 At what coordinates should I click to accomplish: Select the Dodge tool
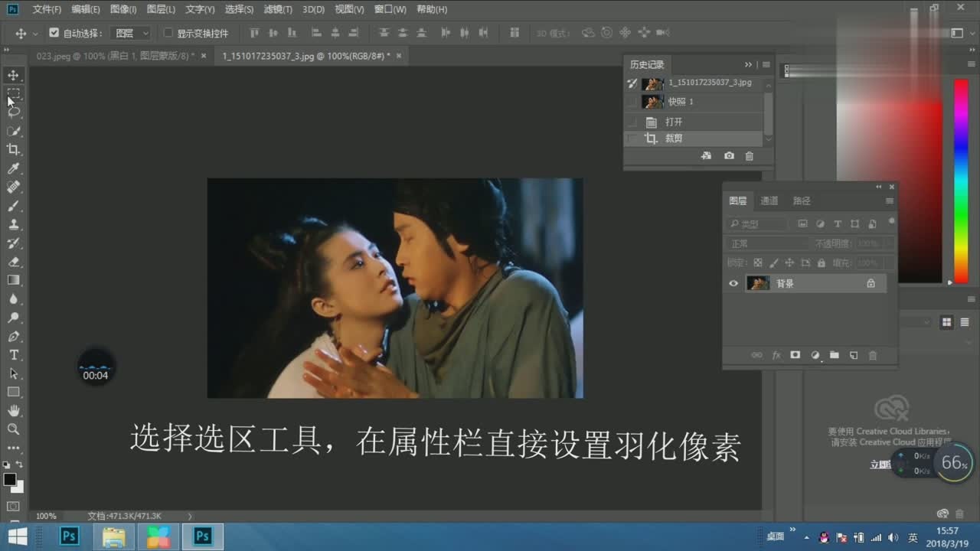[14, 318]
